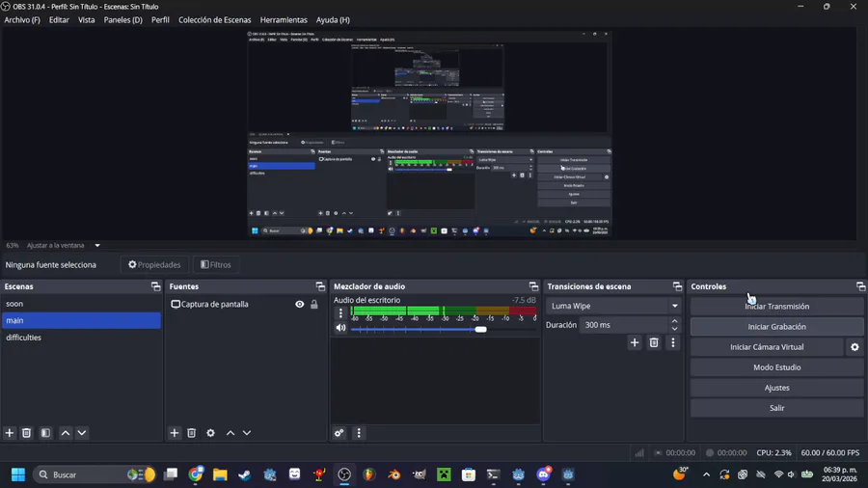
Task: Click the Duración 300 ms field
Action: pyautogui.click(x=623, y=325)
